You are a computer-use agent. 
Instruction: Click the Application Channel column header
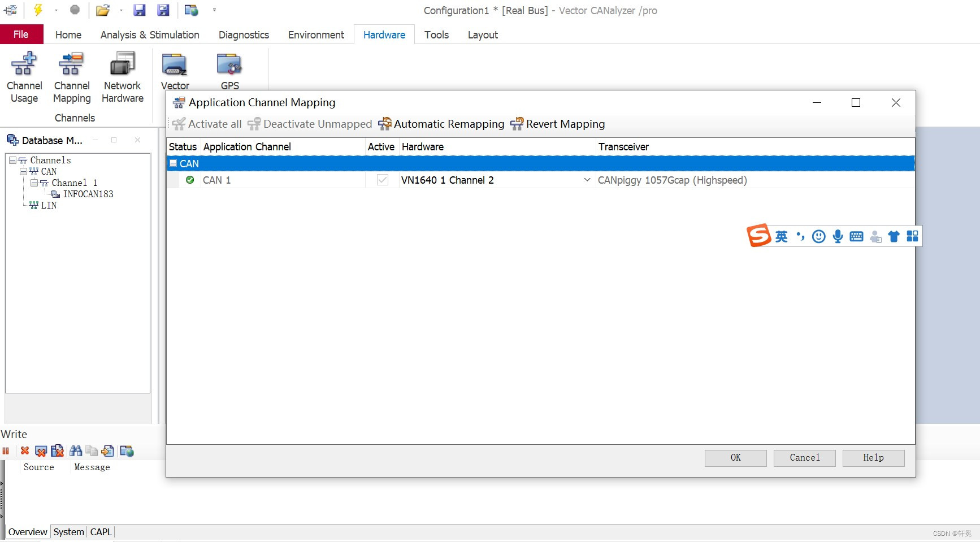[x=283, y=147]
